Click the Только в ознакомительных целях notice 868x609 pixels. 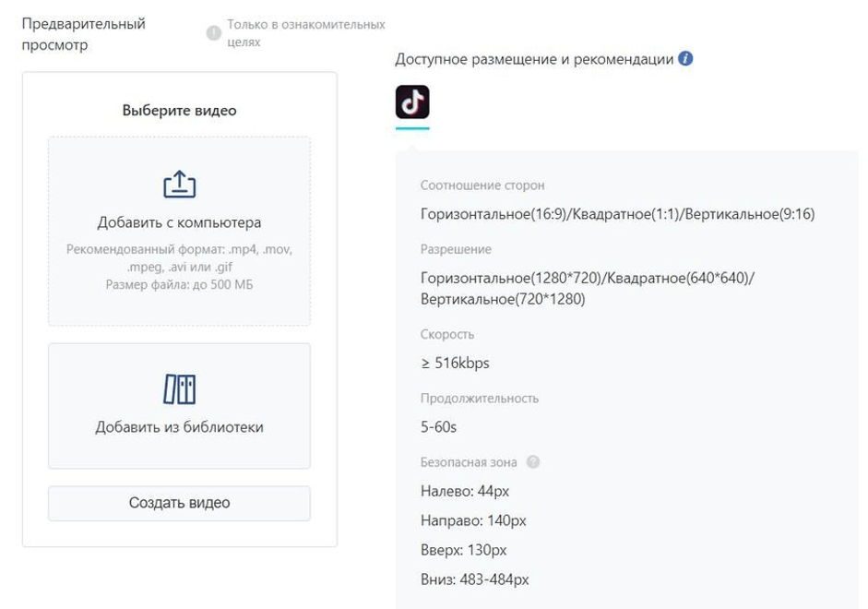(x=305, y=33)
